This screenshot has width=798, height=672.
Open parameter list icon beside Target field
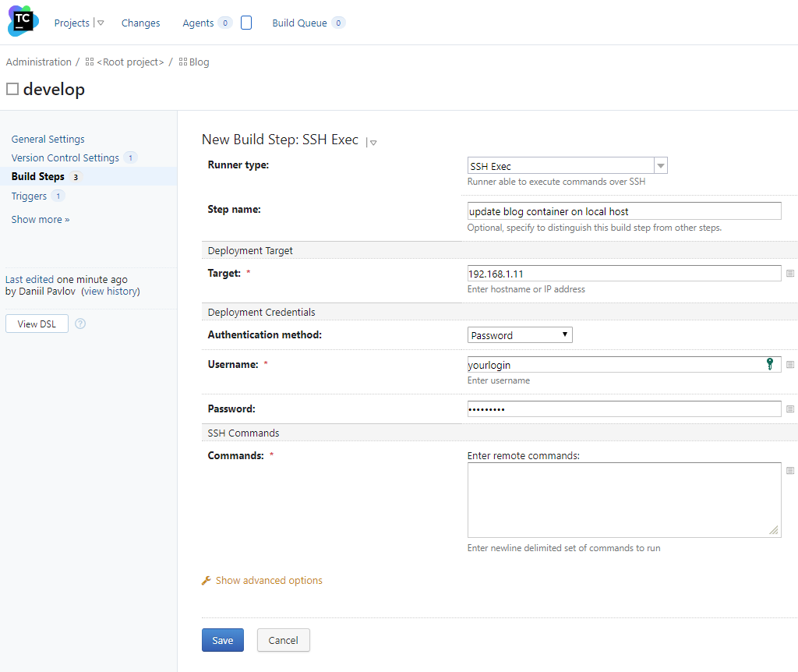[x=790, y=274]
